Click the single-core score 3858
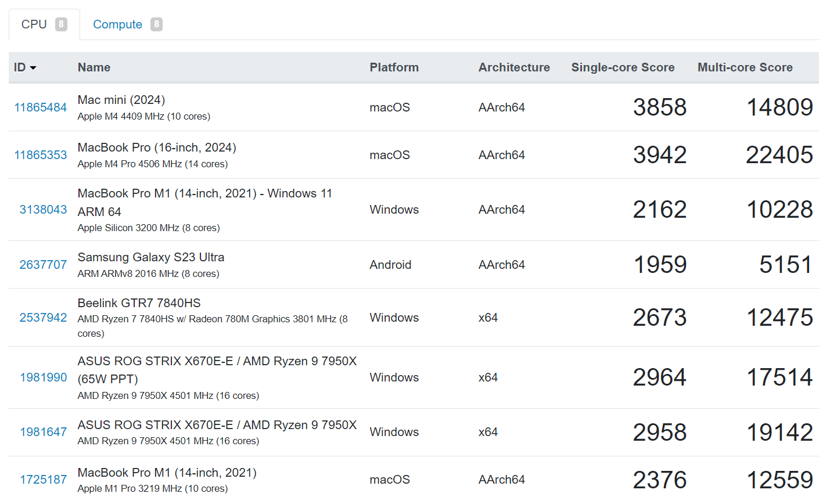 pos(660,107)
